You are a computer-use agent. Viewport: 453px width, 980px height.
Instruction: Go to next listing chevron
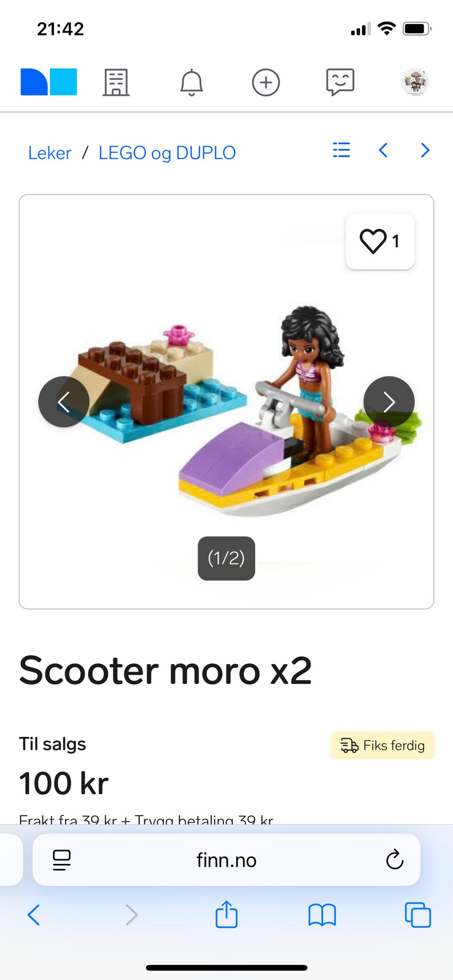[x=425, y=150]
